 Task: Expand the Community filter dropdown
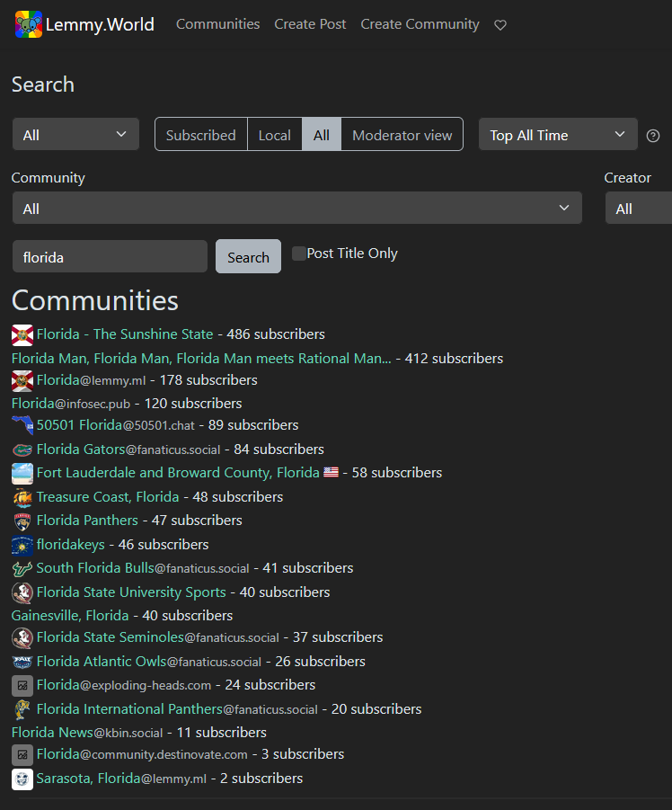coord(296,209)
